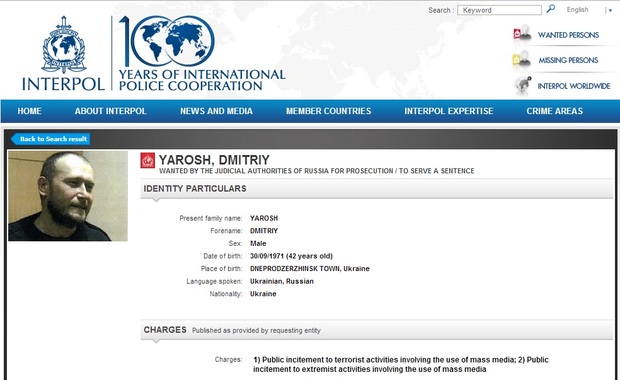Click the Interpol Worldwide globe icon
620x380 pixels.
click(x=523, y=85)
